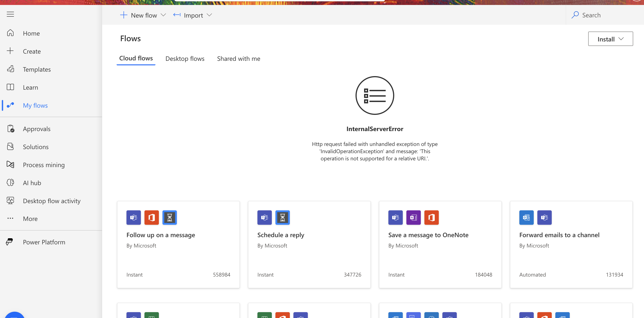Click Teams icon on Schedule a reply card
The height and width of the screenshot is (318, 644).
(x=264, y=217)
